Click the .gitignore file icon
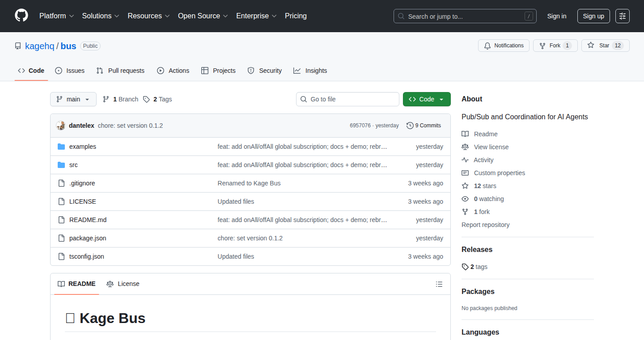The image size is (644, 340). point(61,183)
